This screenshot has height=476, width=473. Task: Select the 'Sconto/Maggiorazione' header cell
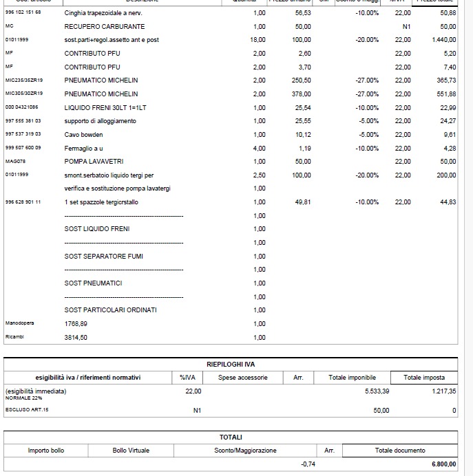(245, 451)
